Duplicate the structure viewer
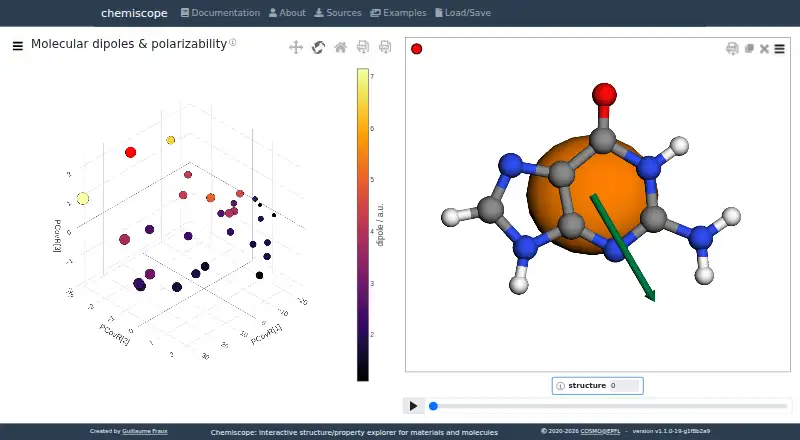This screenshot has height=440, width=800. [749, 48]
